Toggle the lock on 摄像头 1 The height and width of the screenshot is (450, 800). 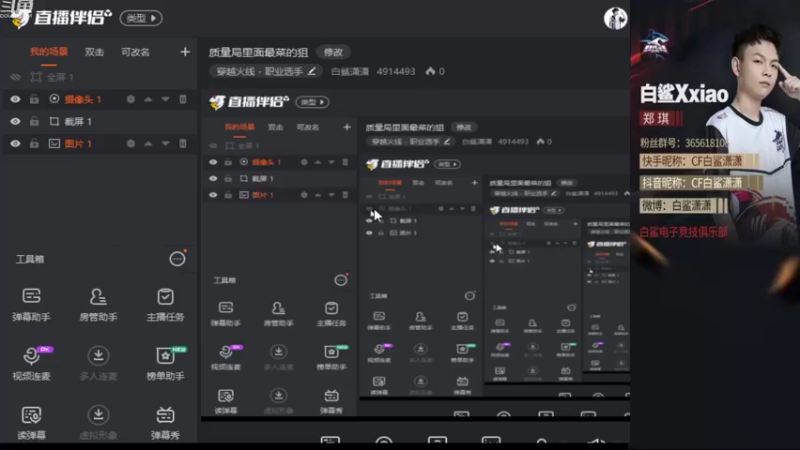click(x=34, y=99)
